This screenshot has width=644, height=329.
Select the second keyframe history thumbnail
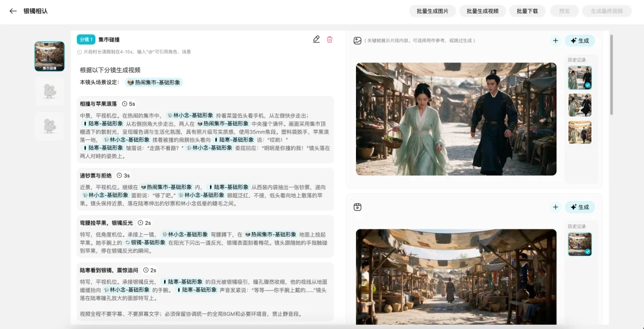click(x=580, y=105)
